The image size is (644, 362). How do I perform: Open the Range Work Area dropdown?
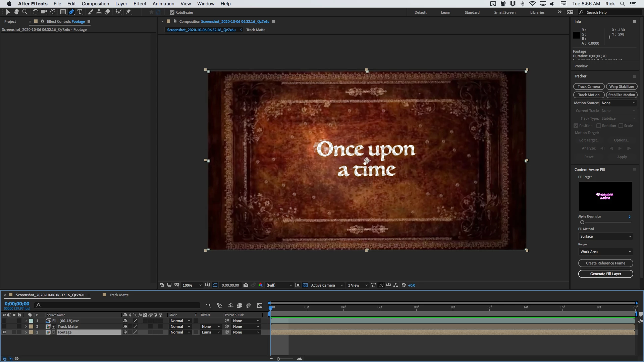coord(605,252)
